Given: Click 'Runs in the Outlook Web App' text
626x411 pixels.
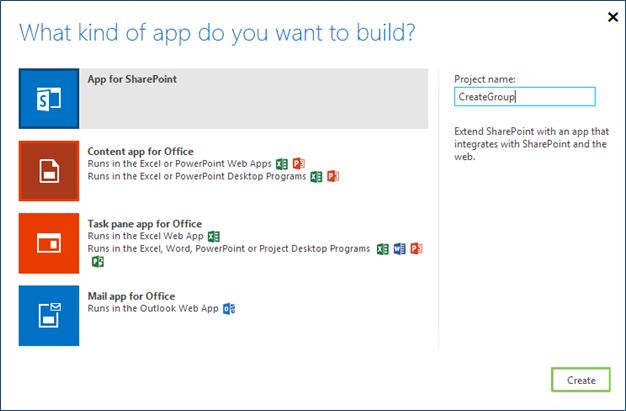Looking at the screenshot, I should (153, 308).
